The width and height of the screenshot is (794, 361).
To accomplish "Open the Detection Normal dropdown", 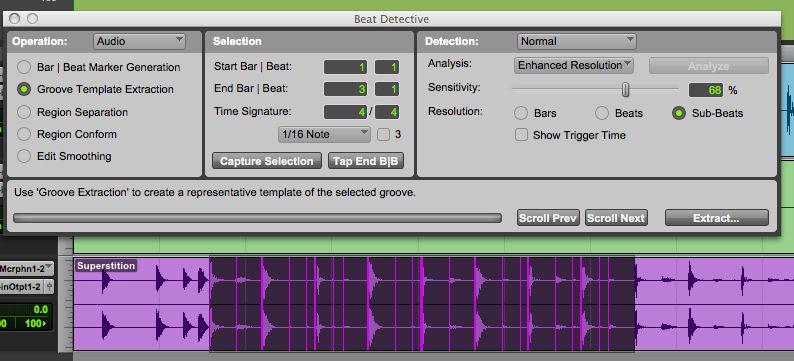I will coord(576,41).
